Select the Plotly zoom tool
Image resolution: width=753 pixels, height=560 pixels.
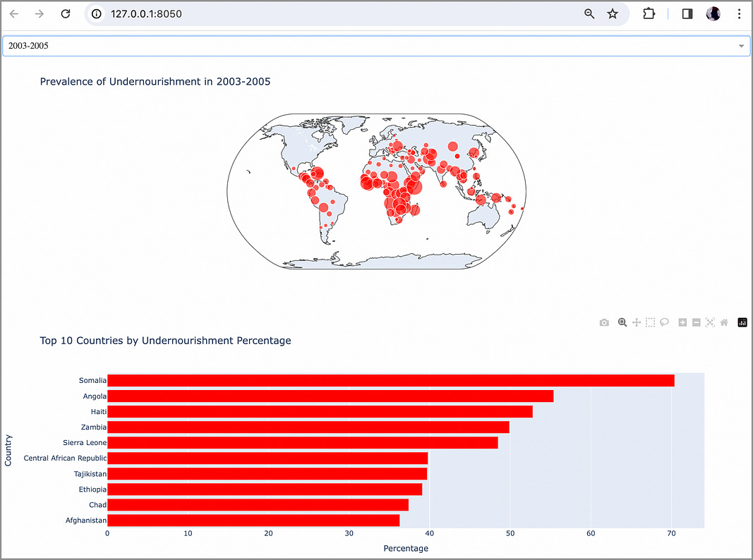tap(622, 322)
